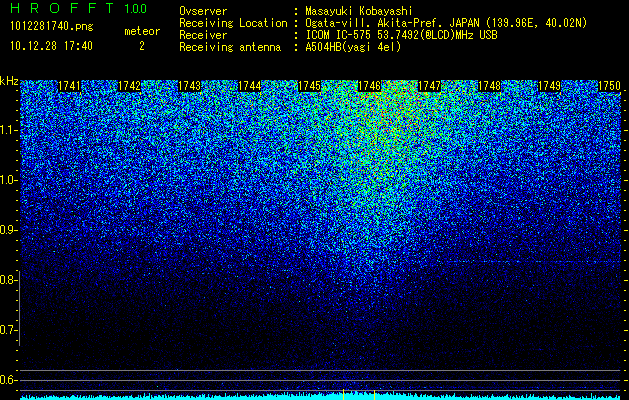The height and width of the screenshot is (400, 629).
Task: Select the file name 1012281740.png
Action: pyautogui.click(x=52, y=27)
